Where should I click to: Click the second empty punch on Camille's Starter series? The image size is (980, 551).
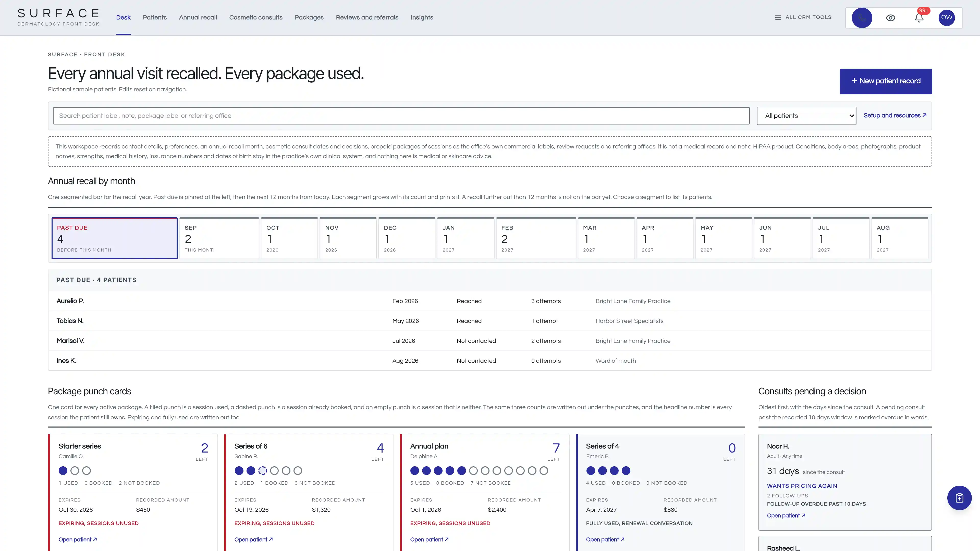(87, 471)
